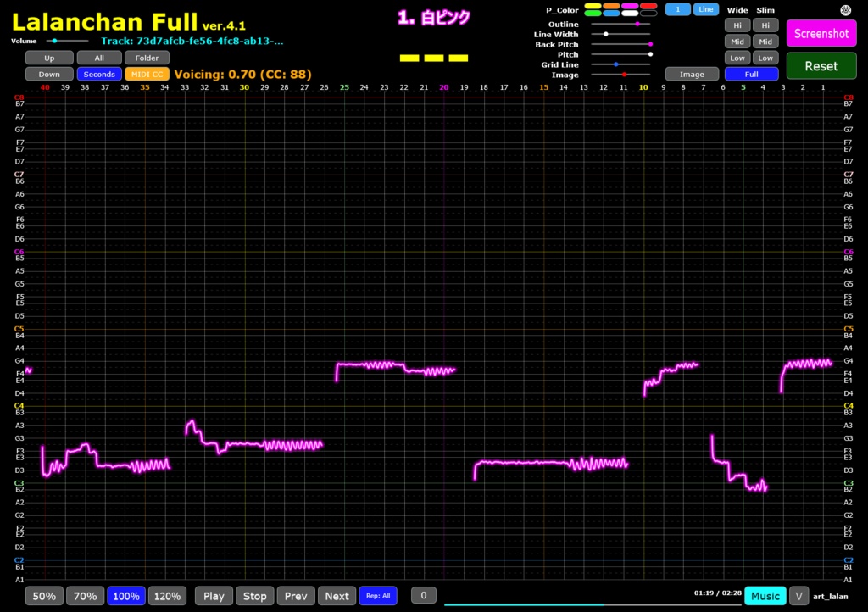
Task: Select the Wide Low range button
Action: [x=737, y=58]
